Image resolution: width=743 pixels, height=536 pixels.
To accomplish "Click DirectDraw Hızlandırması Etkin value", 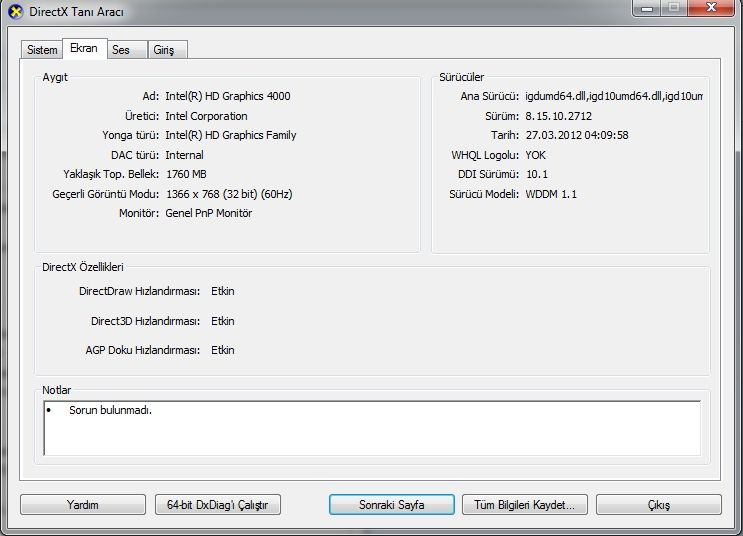I will (x=223, y=291).
